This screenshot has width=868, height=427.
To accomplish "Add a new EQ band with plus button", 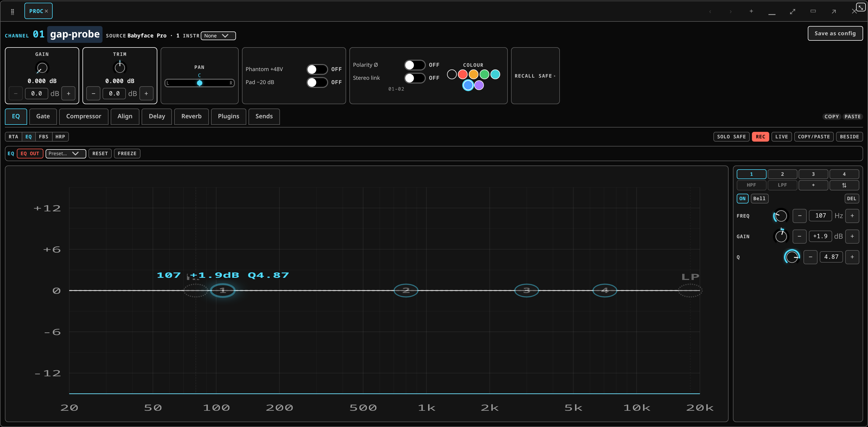I will coord(813,185).
